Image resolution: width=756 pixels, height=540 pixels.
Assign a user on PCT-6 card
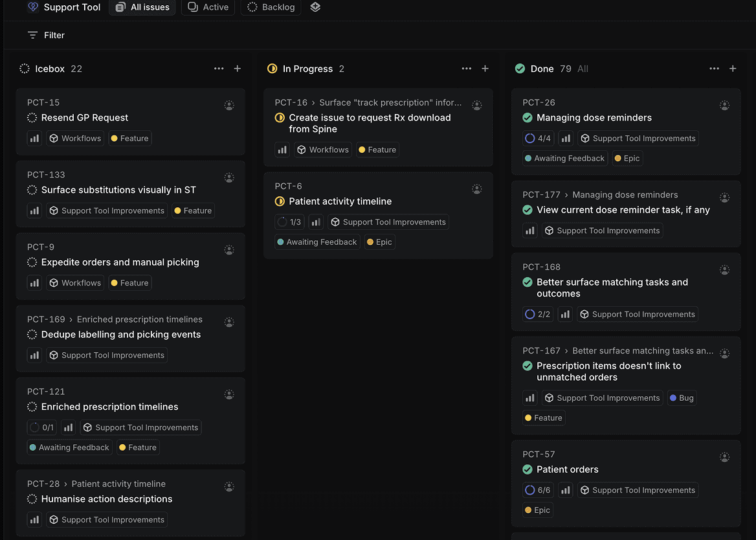pyautogui.click(x=477, y=189)
